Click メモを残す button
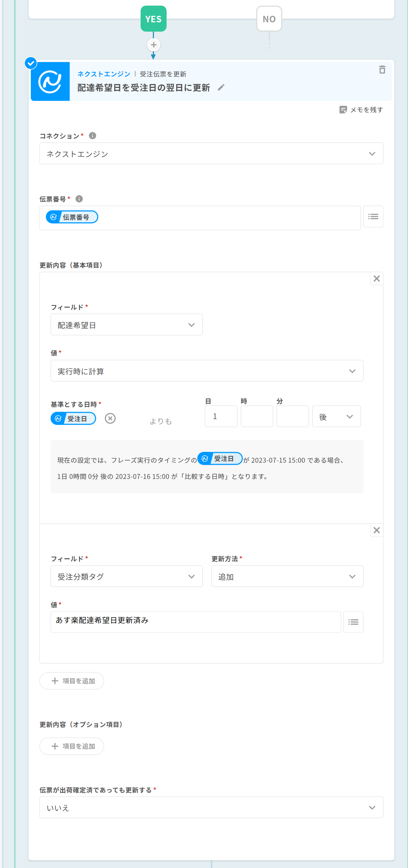The height and width of the screenshot is (868, 408). click(361, 110)
